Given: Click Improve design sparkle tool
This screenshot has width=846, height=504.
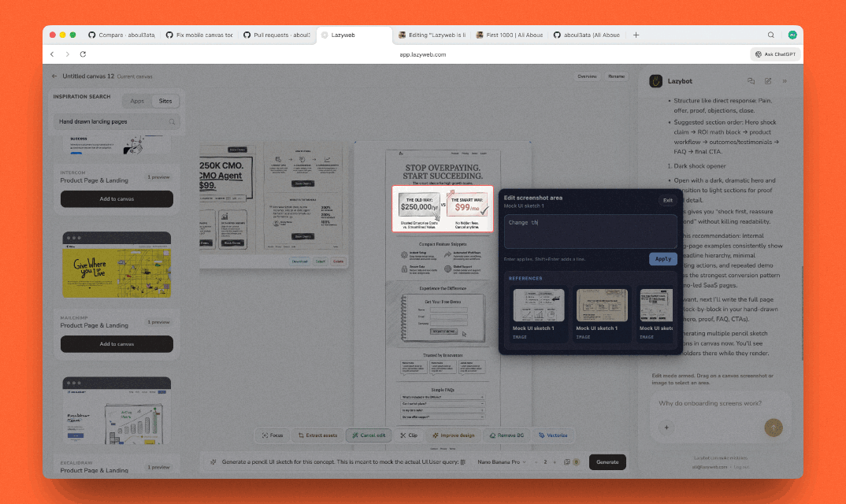Looking at the screenshot, I should tap(453, 435).
